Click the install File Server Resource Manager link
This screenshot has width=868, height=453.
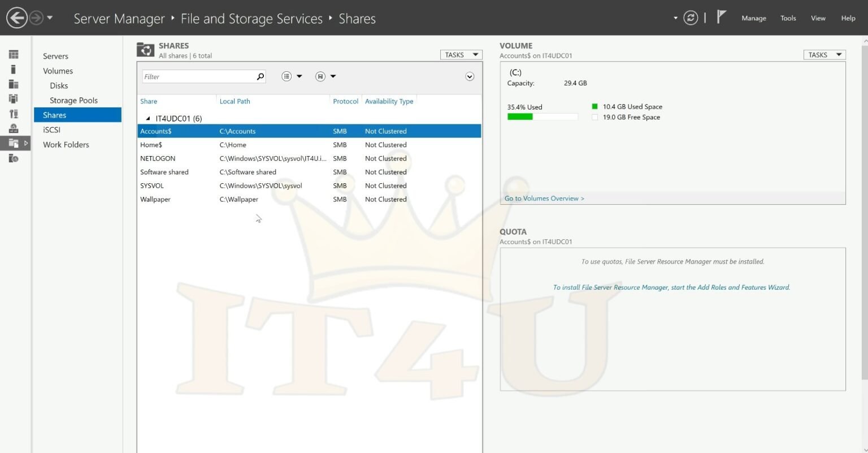pyautogui.click(x=671, y=287)
